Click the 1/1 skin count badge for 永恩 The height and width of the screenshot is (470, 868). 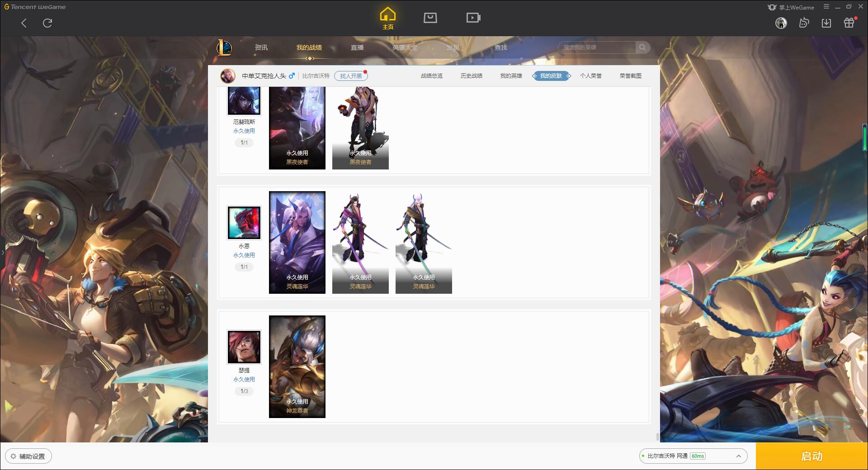[x=244, y=267]
